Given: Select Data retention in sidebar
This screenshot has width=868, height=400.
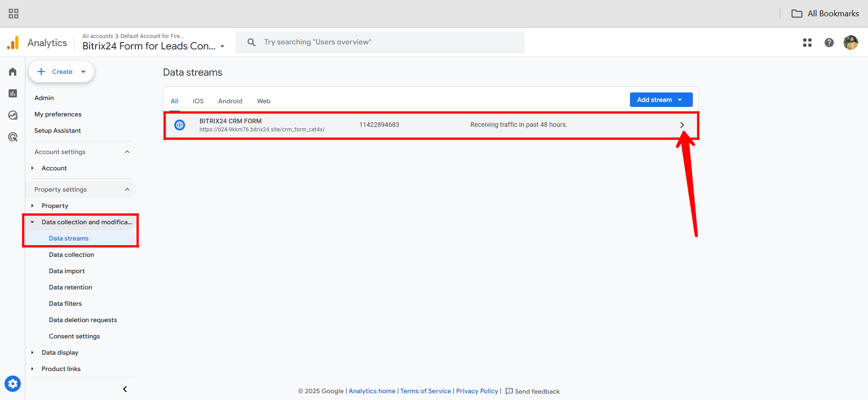Looking at the screenshot, I should pyautogui.click(x=71, y=287).
